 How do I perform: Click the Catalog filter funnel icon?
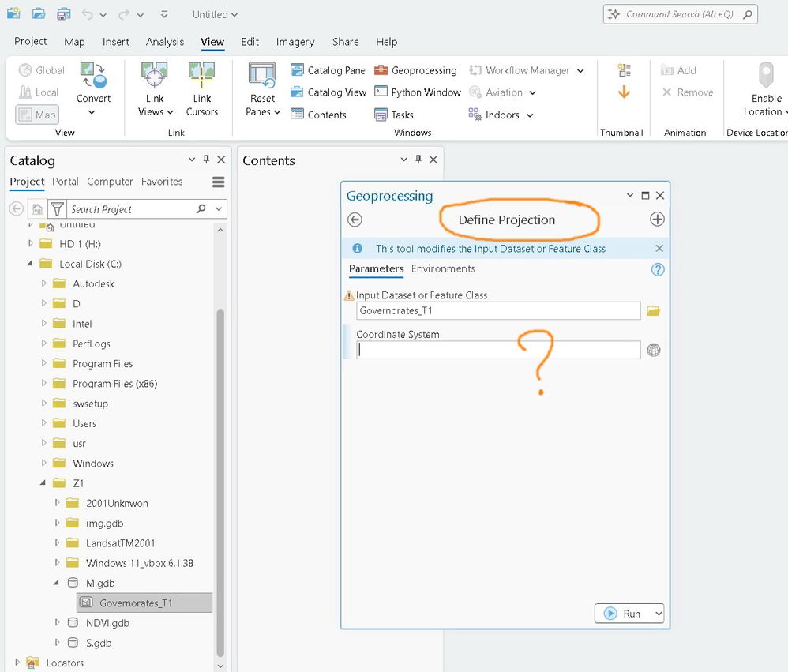click(57, 208)
